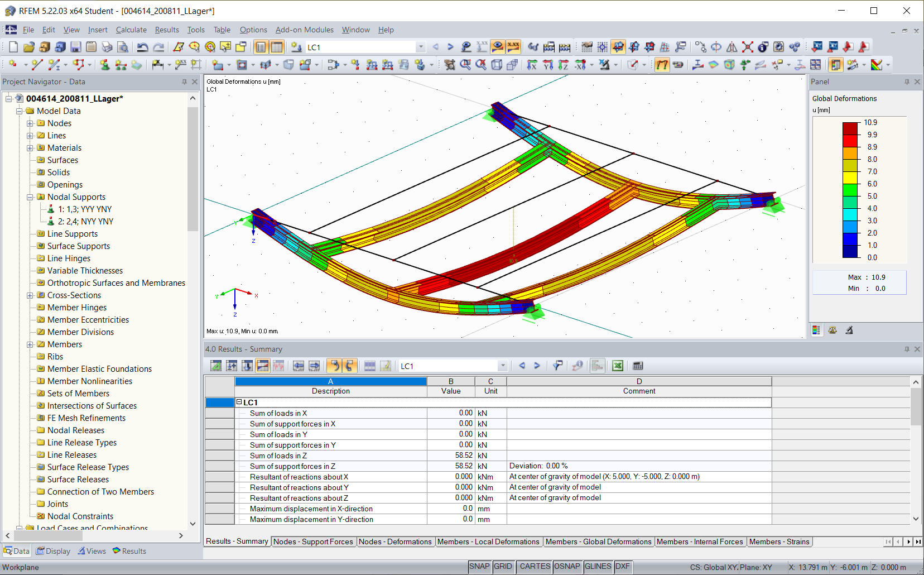
Task: Expand the Members tree node
Action: tap(30, 344)
